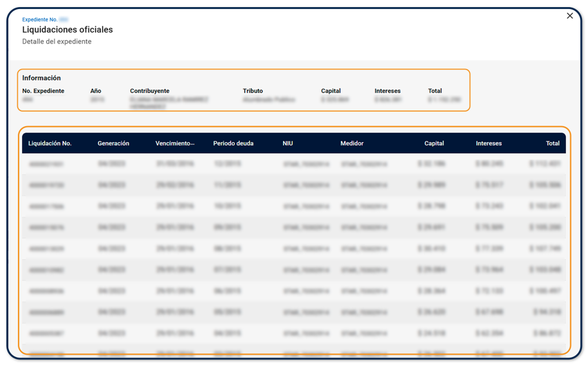Sort table by Medidor column
Viewport: 588px width, 366px height.
point(352,143)
